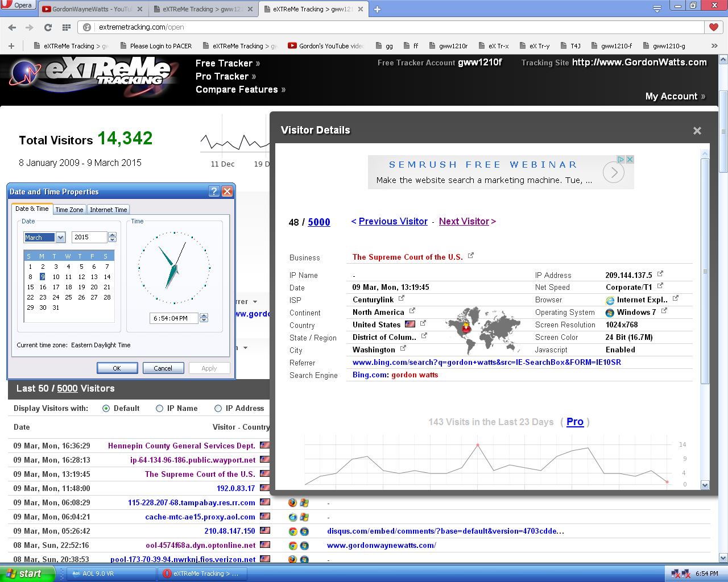The height and width of the screenshot is (582, 728).
Task: Click the Free Tracker link
Action: pos(227,63)
